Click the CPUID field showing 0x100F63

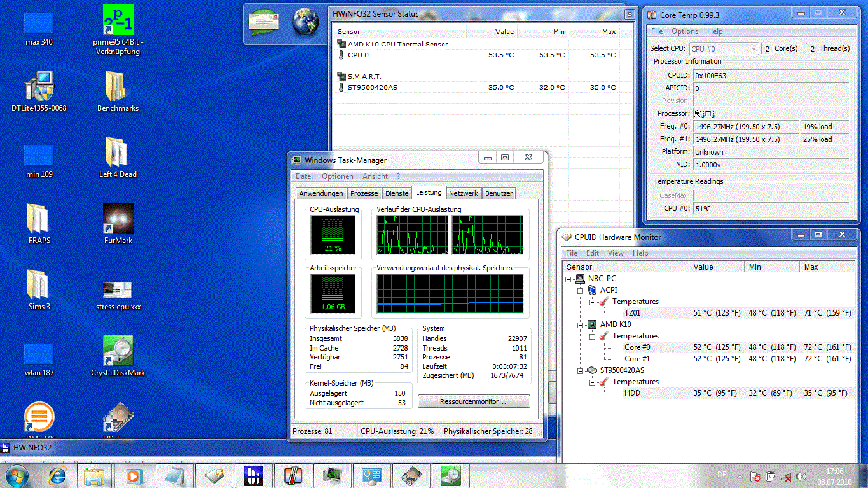click(x=770, y=76)
